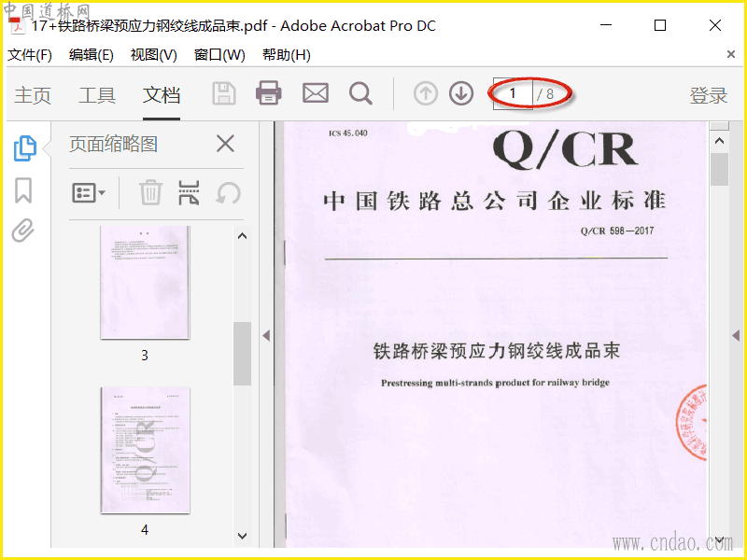Close document with menu bar X

[x=731, y=54]
